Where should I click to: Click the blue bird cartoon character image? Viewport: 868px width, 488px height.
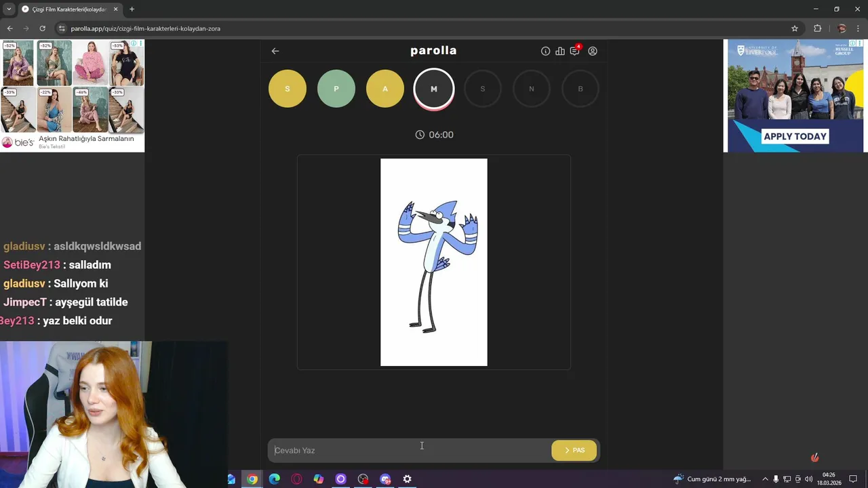434,262
